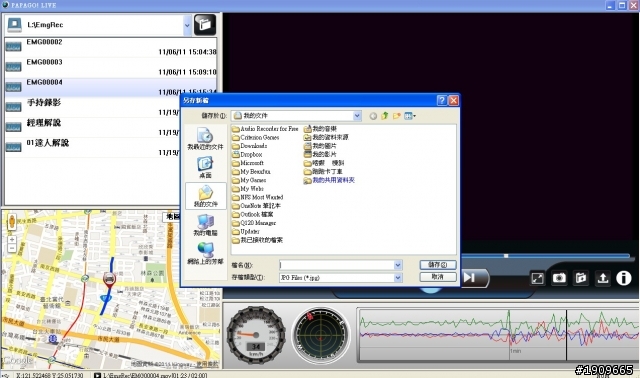
Task: Select the 我的音樂 folder
Action: tap(321, 129)
